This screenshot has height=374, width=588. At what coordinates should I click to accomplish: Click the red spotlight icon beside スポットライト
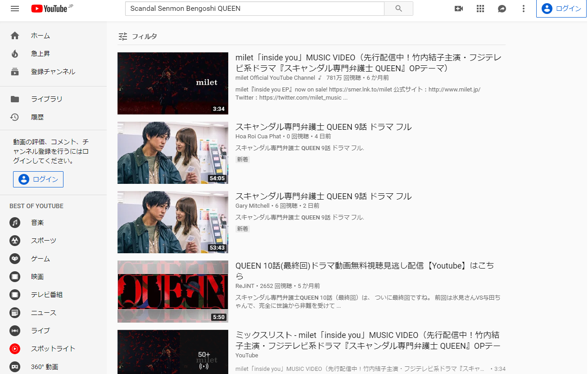[x=15, y=349]
